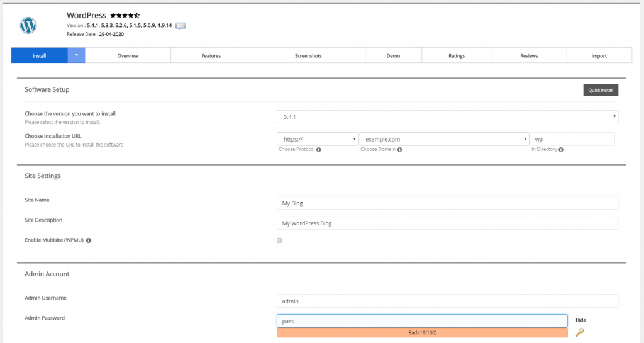
Task: Click the Site Settings heading
Action: (43, 176)
